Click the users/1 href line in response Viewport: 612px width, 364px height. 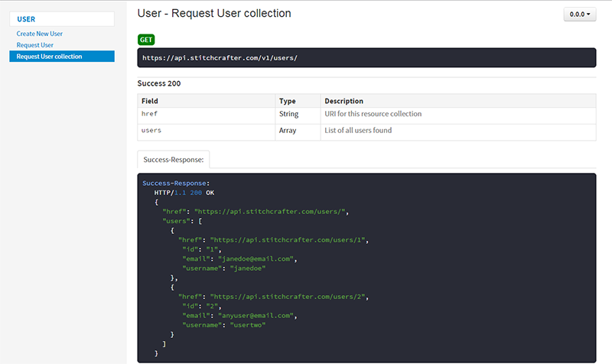[274, 240]
